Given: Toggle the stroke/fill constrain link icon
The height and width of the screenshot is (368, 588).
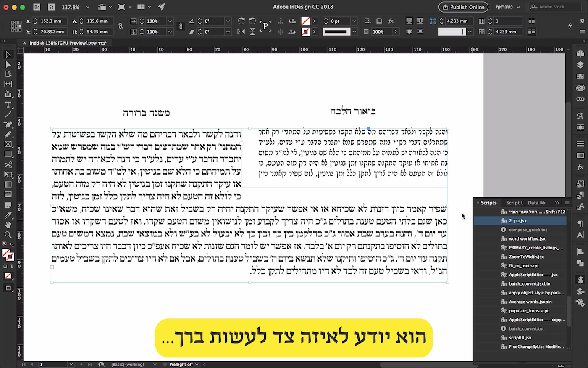Looking at the screenshot, I should [181, 26].
